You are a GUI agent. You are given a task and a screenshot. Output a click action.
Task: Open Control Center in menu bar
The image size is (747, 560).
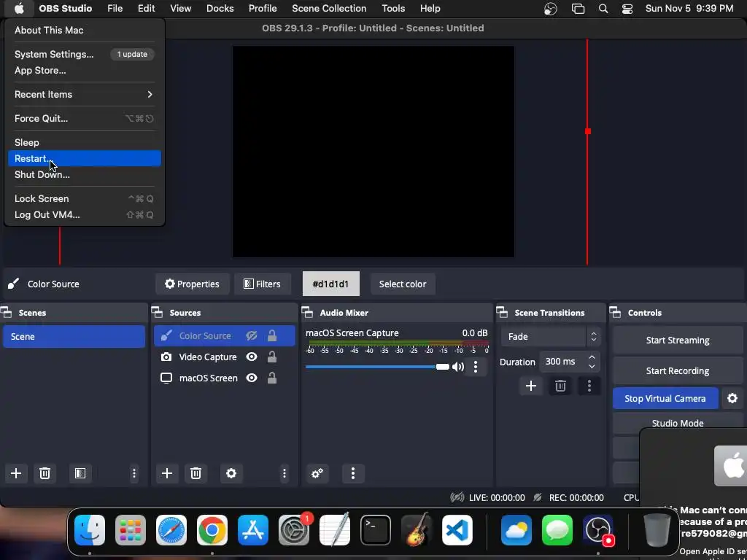click(x=627, y=9)
